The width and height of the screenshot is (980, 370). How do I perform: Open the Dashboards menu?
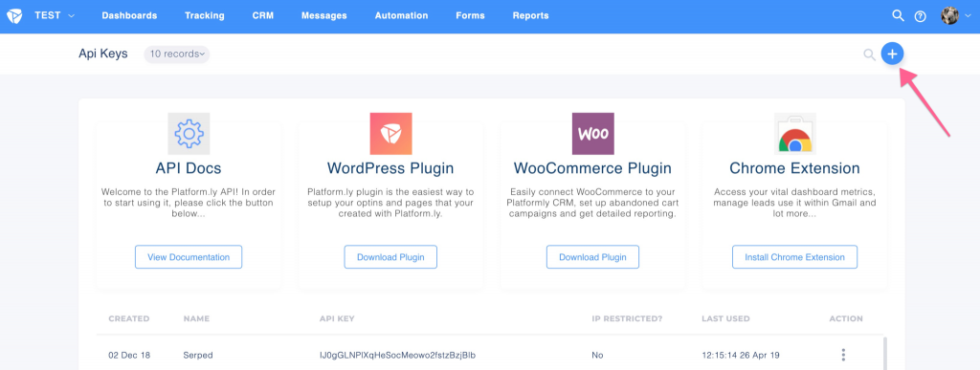[x=129, y=15]
